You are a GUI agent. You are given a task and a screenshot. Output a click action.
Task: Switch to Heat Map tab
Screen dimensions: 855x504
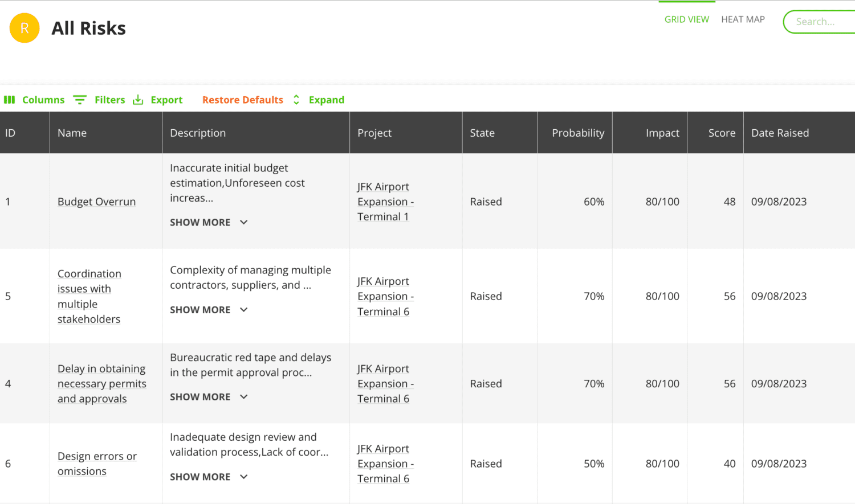(x=743, y=19)
